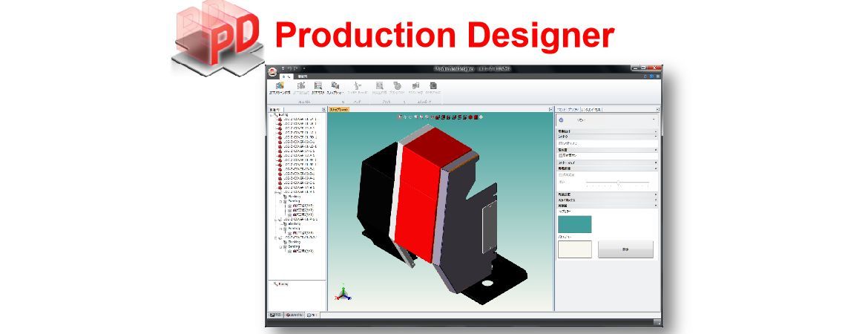Click the colorful first ribbon command icon
This screenshot has width=868, height=334.
pos(280,86)
